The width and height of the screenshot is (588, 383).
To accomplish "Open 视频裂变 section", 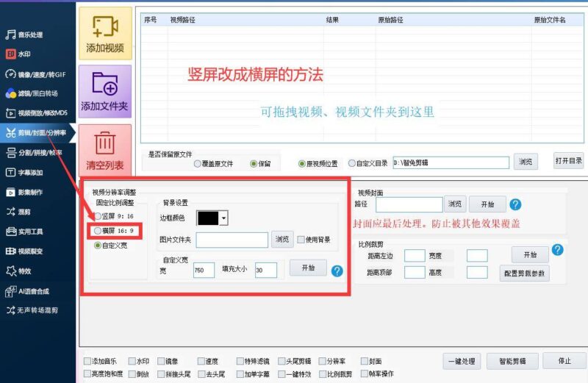I will click(24, 251).
